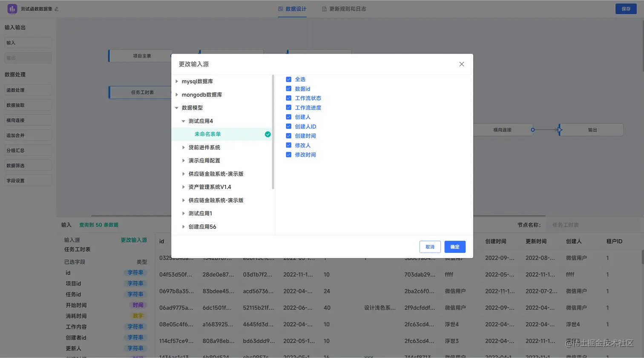644x358 pixels.
Task: Click the 租户ID table column header
Action: click(614, 241)
